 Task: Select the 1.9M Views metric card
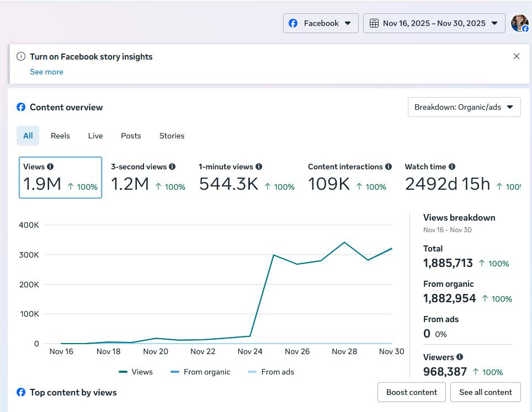pyautogui.click(x=60, y=178)
